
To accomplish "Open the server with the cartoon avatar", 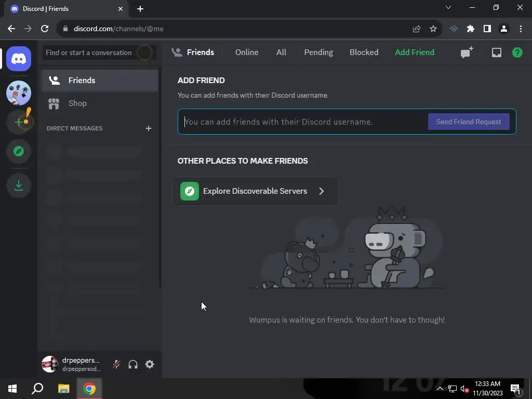I will (x=19, y=93).
